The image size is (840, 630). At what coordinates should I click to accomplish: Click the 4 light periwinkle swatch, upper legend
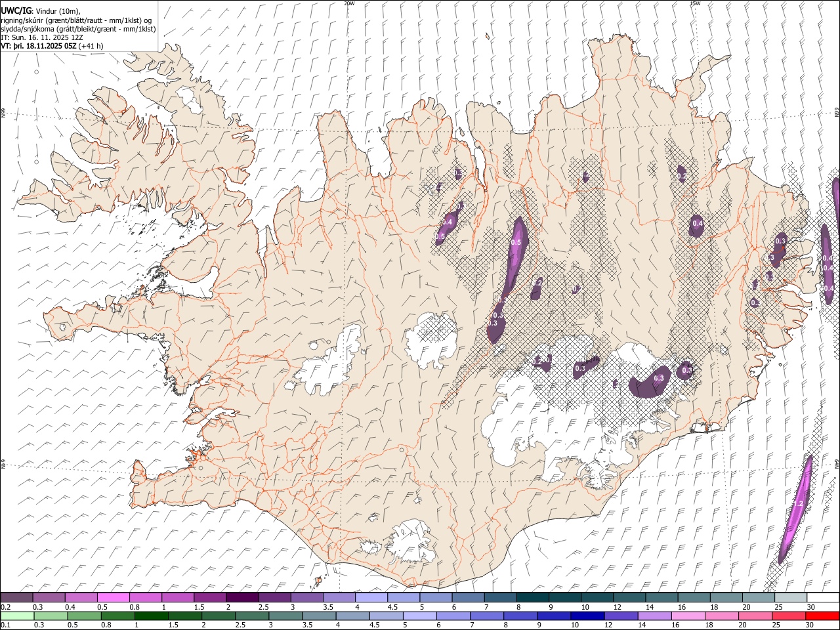[371, 597]
